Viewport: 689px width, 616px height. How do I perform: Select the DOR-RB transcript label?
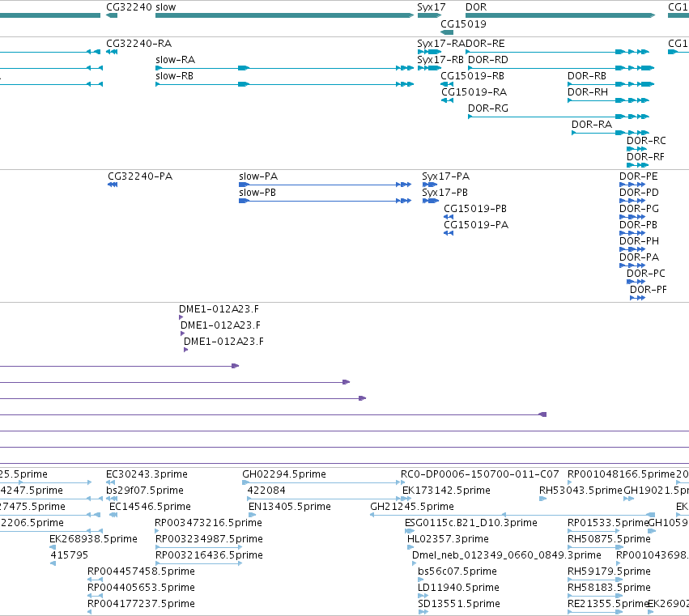587,76
